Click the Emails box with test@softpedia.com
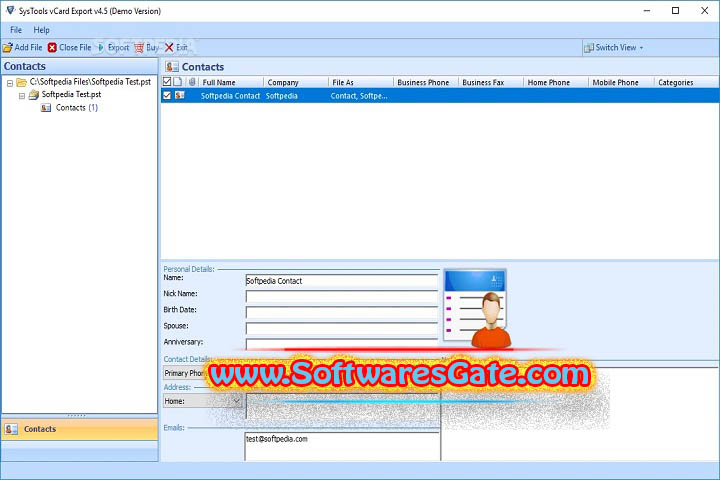The height and width of the screenshot is (480, 720). coord(343,446)
